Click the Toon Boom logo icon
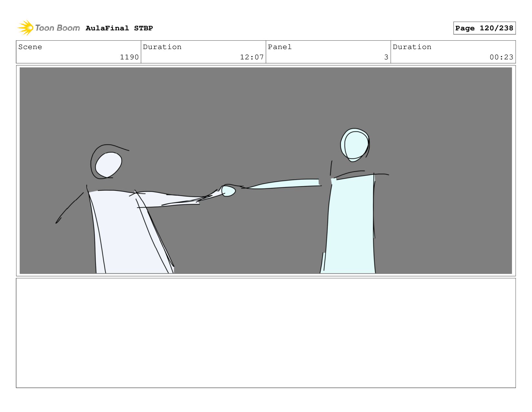The image size is (532, 412). pos(26,28)
